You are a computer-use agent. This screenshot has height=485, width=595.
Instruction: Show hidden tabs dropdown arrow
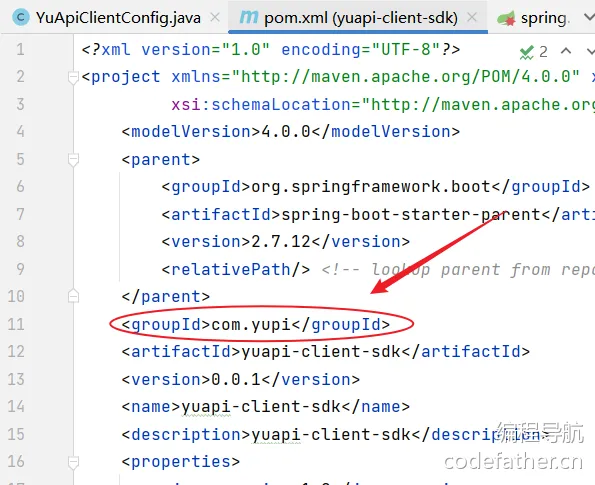[x=589, y=17]
